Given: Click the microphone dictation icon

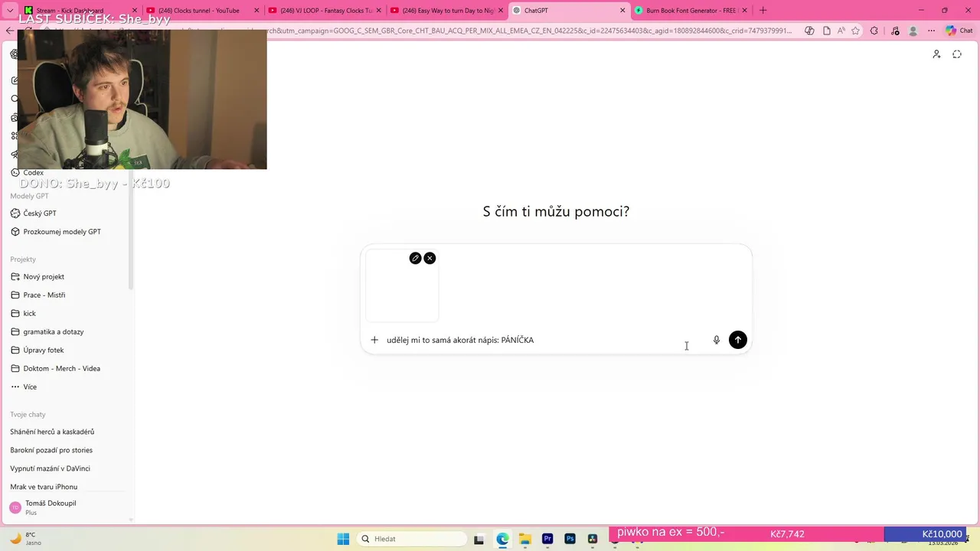Looking at the screenshot, I should tap(717, 340).
